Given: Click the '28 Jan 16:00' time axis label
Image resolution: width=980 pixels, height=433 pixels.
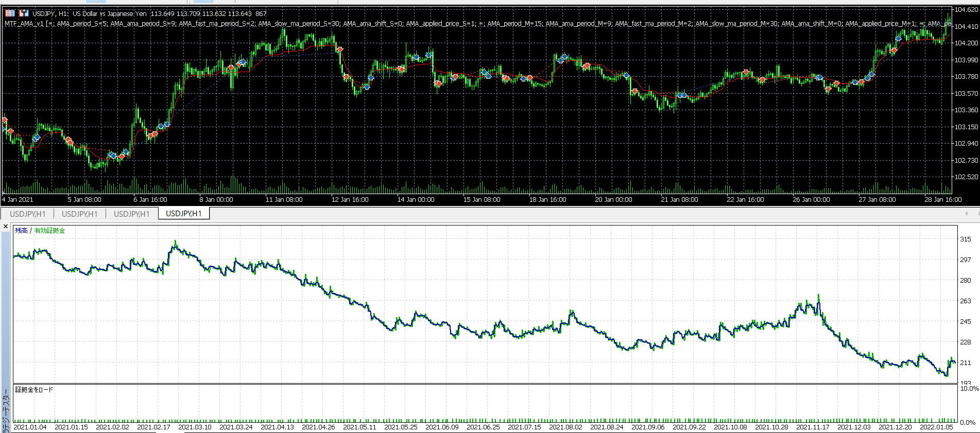Looking at the screenshot, I should coord(943,200).
